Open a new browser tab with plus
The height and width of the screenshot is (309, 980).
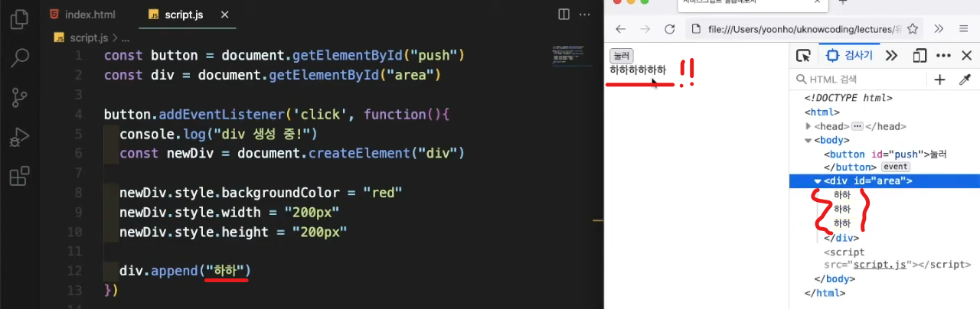[x=844, y=2]
